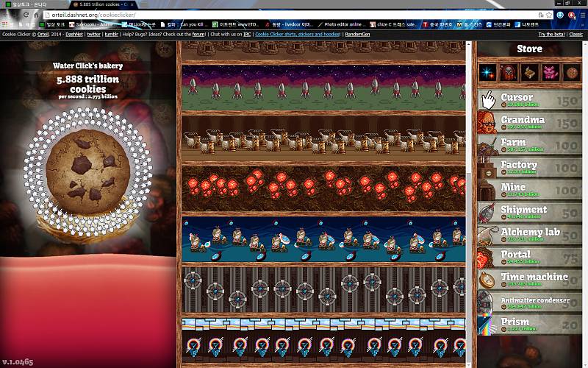Buy the round cookie upgrade in store
Screen dimensions: 588x368
570,72
